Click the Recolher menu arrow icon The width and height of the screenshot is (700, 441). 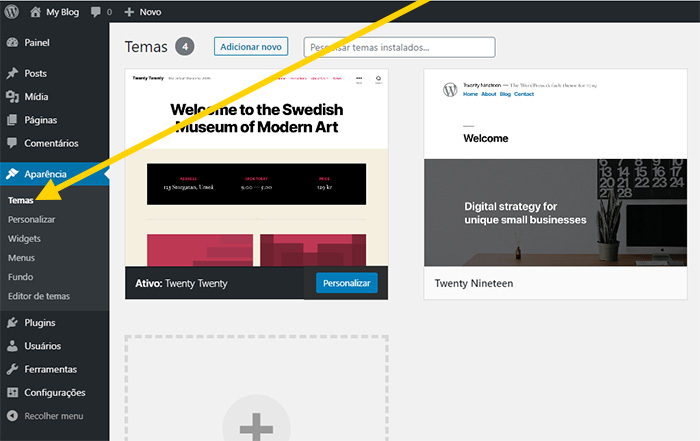tap(12, 416)
